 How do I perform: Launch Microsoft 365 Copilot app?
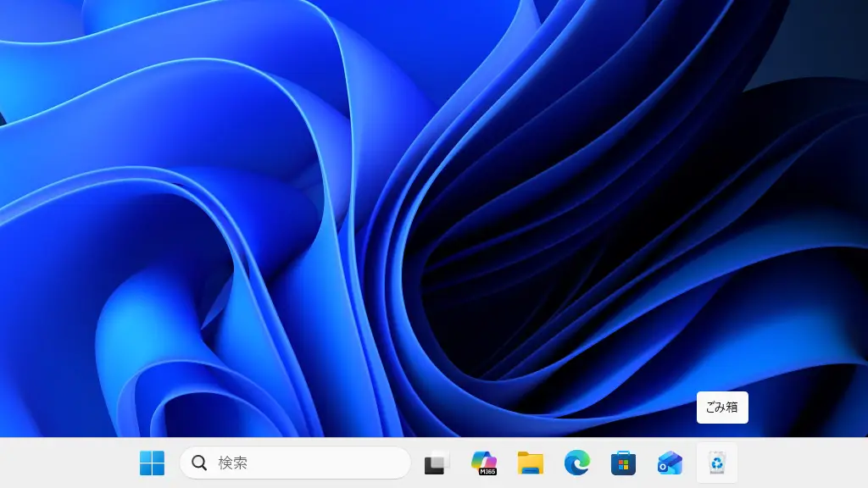[x=483, y=462]
